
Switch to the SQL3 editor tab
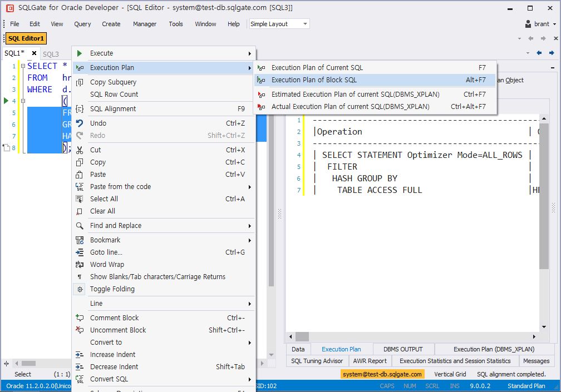click(51, 54)
